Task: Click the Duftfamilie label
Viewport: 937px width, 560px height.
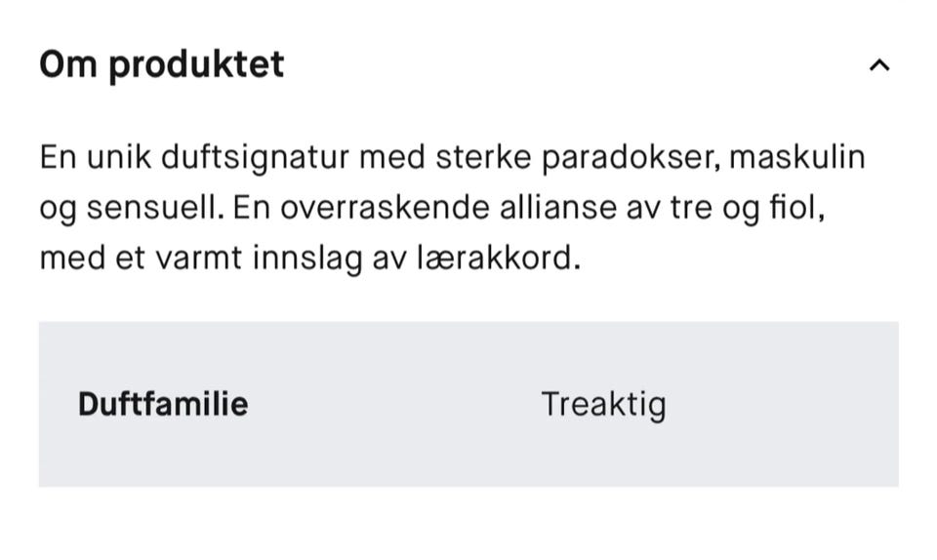Action: pyautogui.click(x=163, y=404)
